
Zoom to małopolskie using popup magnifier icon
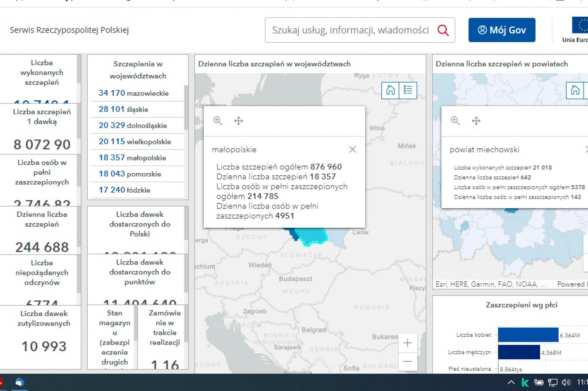(218, 121)
